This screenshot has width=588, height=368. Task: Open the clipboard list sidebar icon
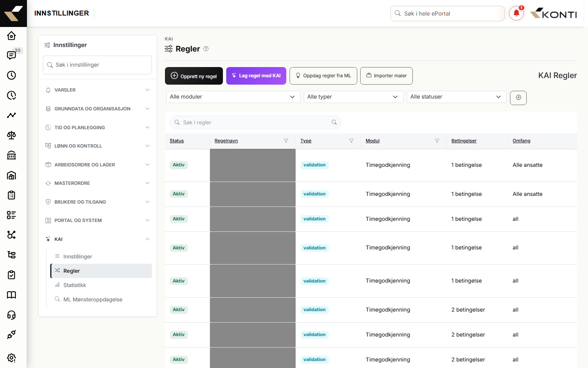tap(11, 195)
